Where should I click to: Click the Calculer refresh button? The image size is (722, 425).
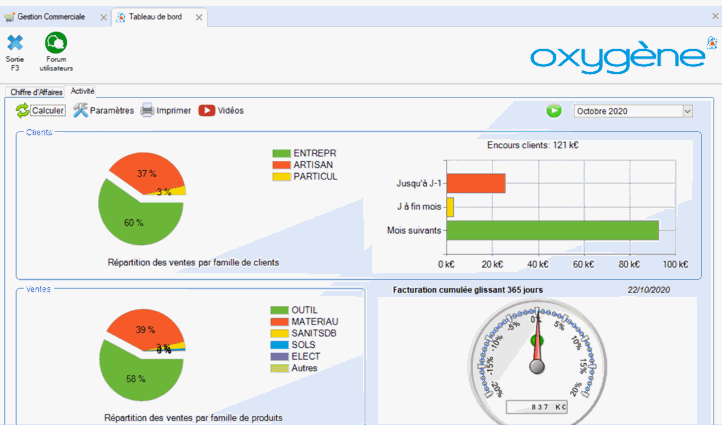pos(41,111)
